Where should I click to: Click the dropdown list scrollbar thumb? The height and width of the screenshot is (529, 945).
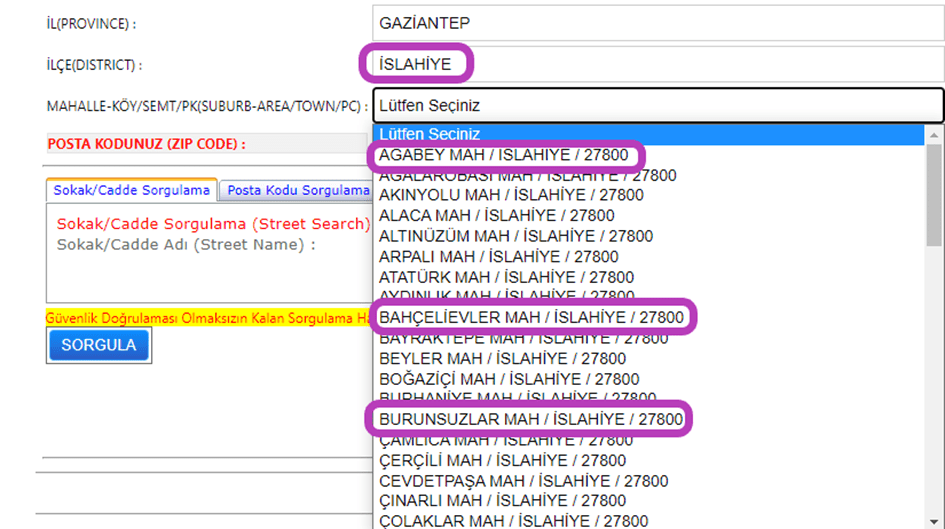934,195
